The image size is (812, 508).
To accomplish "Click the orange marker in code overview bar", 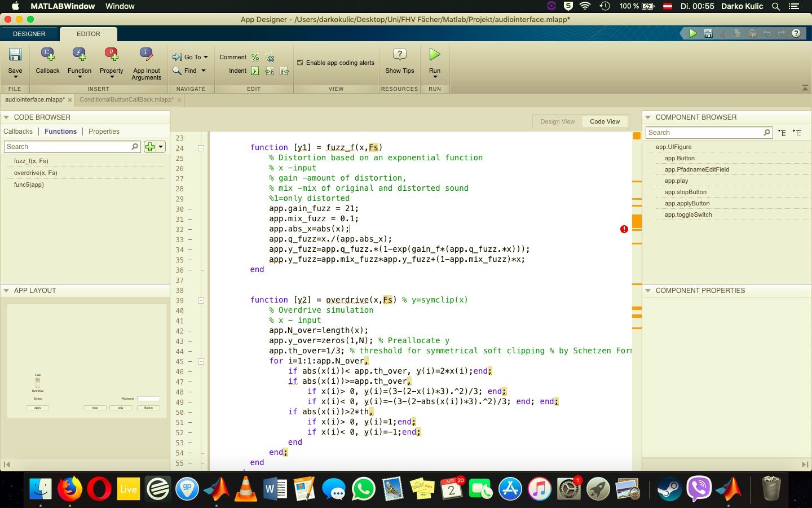I will [x=637, y=221].
